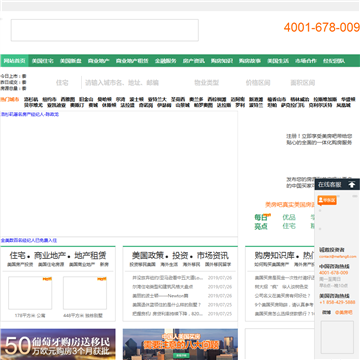The width and height of the screenshot is (360, 360).
Task: Expand the 物业类型 dropdown
Action: tap(207, 82)
